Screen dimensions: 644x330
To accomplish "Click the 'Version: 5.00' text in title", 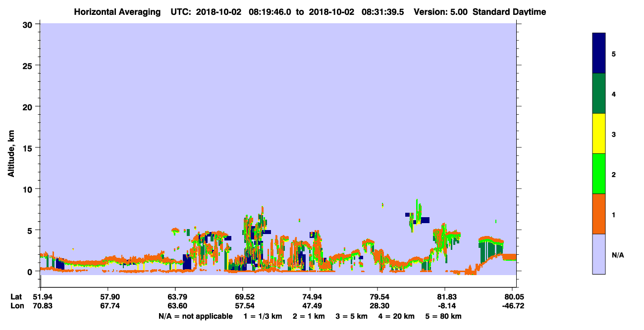I will (441, 11).
